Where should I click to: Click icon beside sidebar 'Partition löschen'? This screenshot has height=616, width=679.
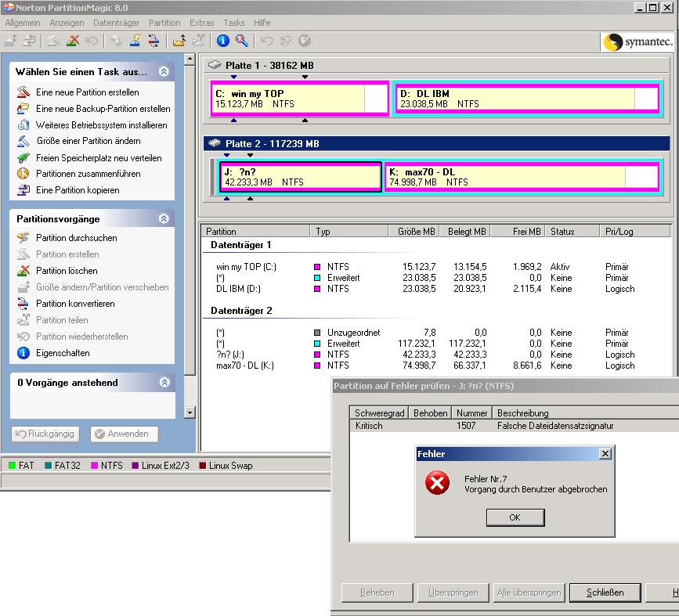point(23,271)
